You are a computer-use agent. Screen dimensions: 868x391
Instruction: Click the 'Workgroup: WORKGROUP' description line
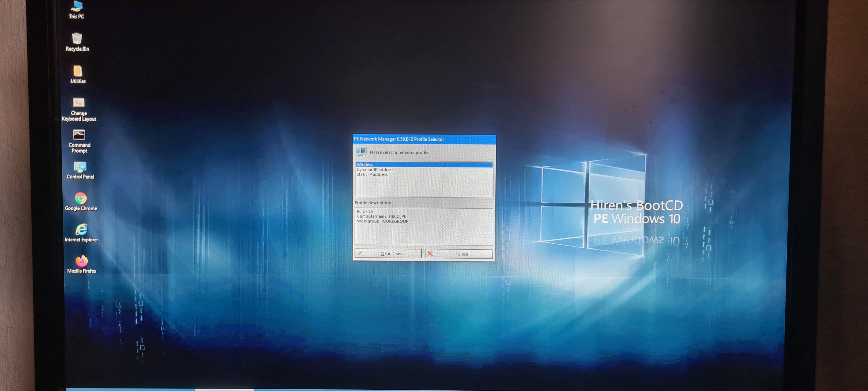(x=382, y=221)
